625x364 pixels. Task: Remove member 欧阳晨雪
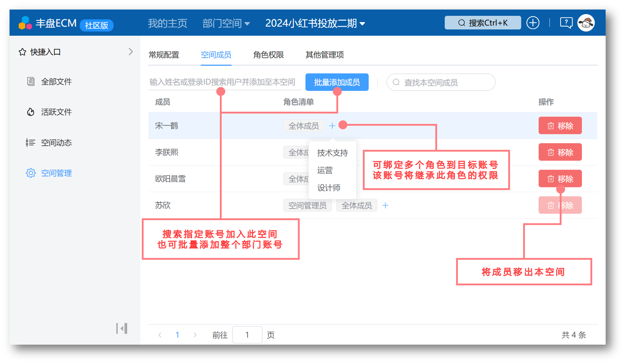pyautogui.click(x=560, y=179)
